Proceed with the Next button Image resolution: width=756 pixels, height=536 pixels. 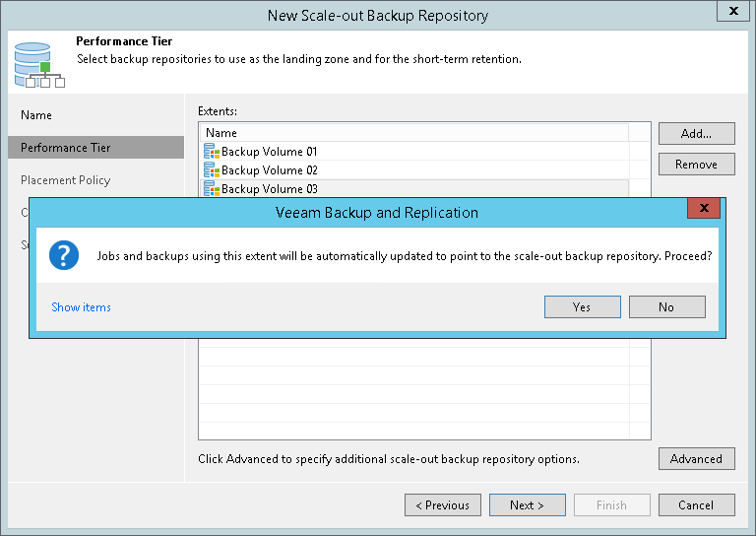(527, 505)
